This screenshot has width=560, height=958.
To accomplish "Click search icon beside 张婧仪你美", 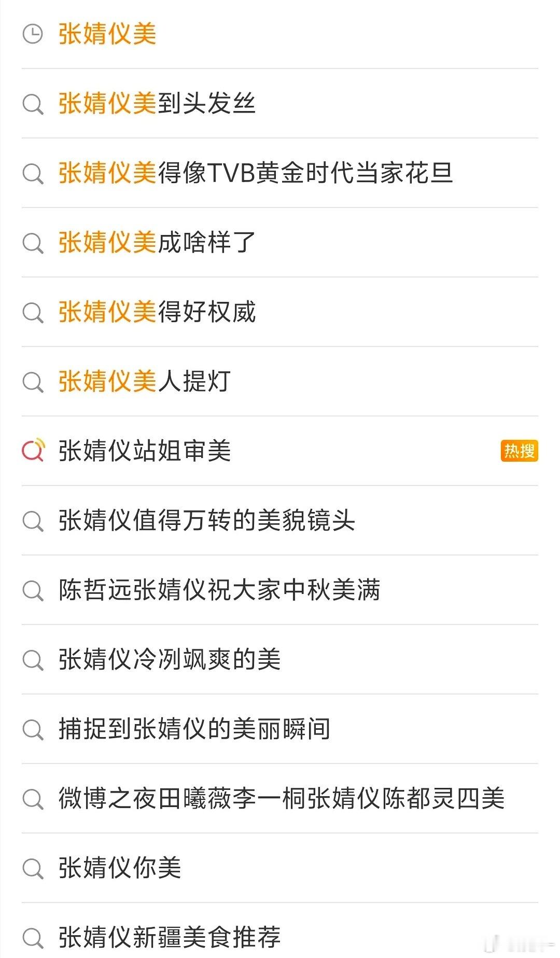I will (33, 868).
